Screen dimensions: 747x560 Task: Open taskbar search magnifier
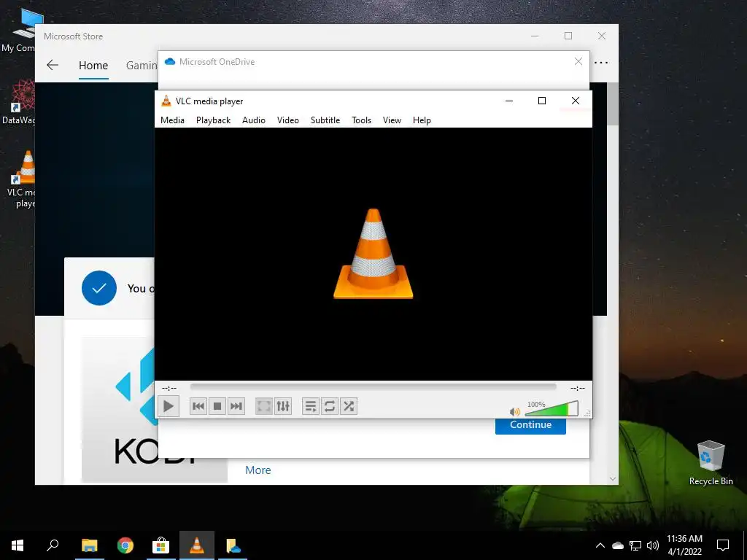(53, 545)
